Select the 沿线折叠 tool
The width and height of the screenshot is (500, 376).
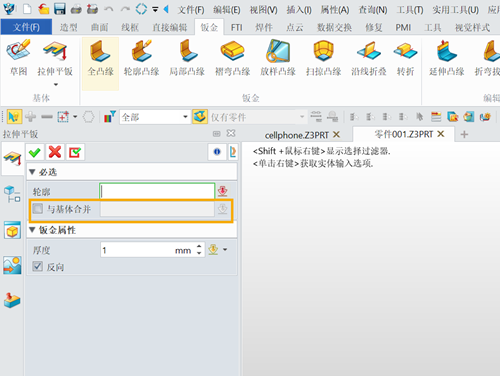click(369, 58)
